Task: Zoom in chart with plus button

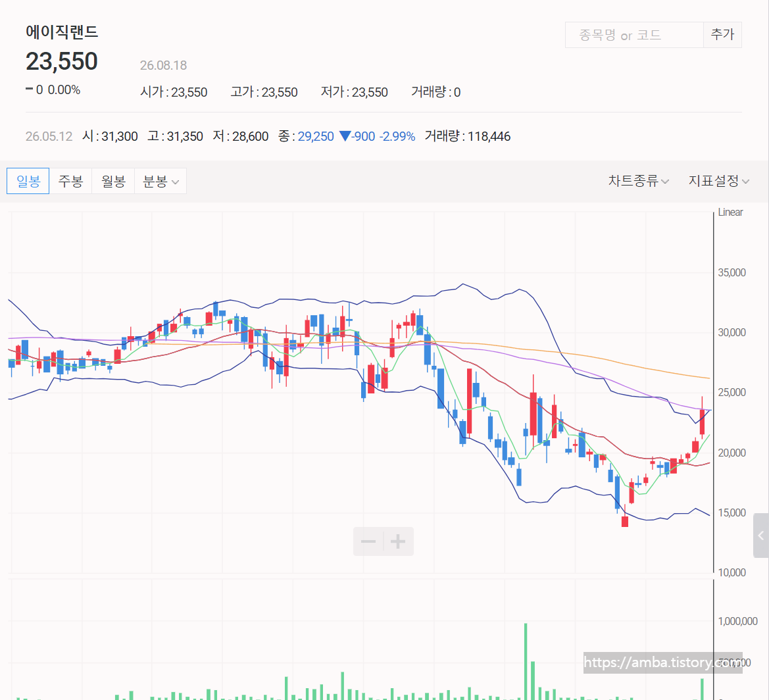Action: click(x=398, y=541)
